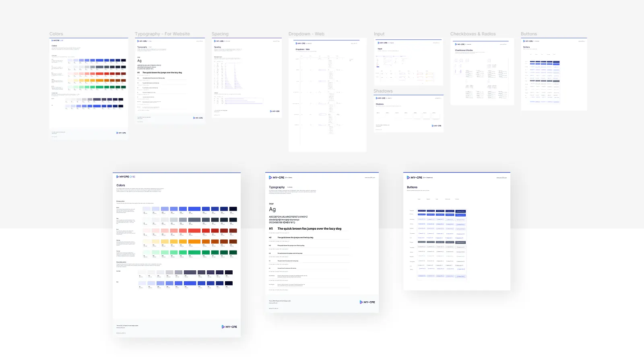The height and width of the screenshot is (362, 644).
Task: Click the "Inter" font name above Ag
Action: point(271,204)
